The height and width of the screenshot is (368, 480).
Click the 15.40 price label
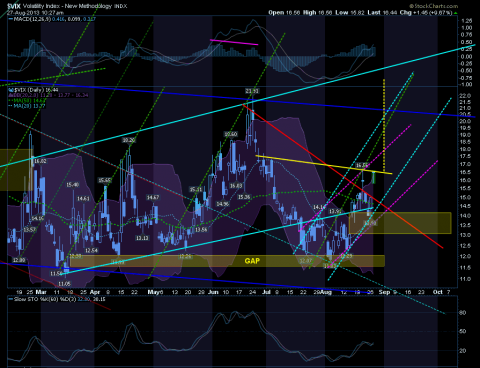click(72, 185)
